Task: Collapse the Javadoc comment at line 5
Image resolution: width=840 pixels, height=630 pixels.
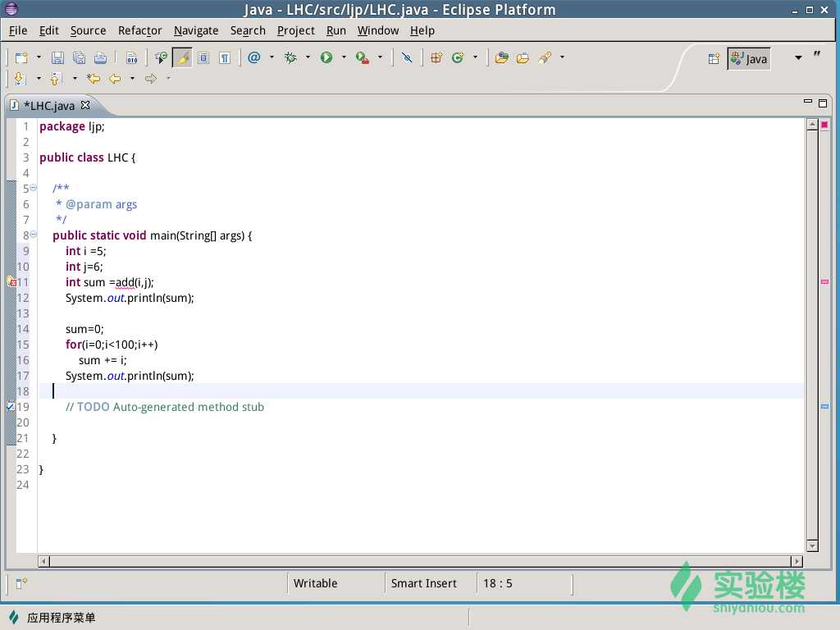Action: (x=33, y=188)
